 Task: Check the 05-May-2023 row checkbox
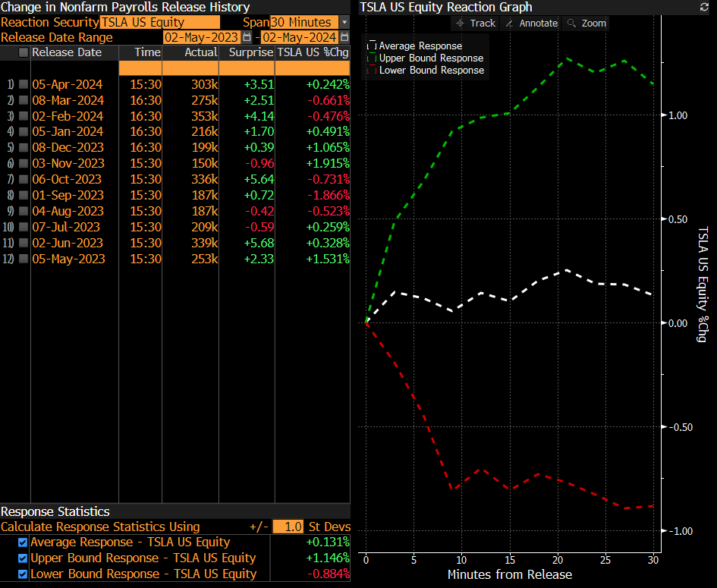(x=23, y=259)
